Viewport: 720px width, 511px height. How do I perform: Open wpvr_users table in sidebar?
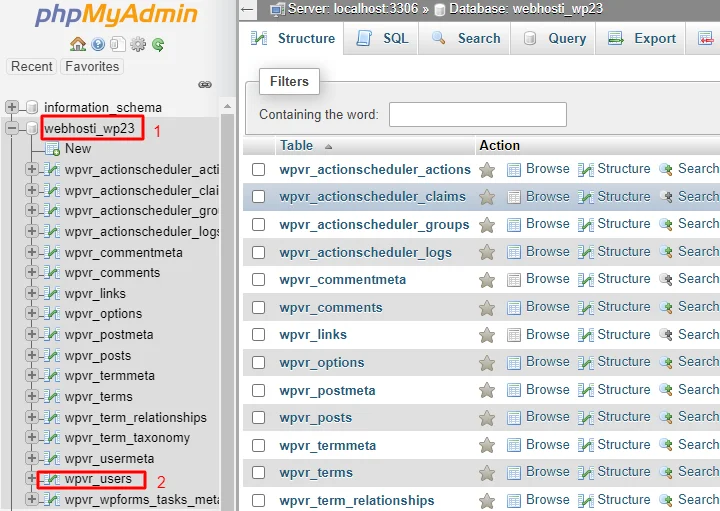[98, 479]
